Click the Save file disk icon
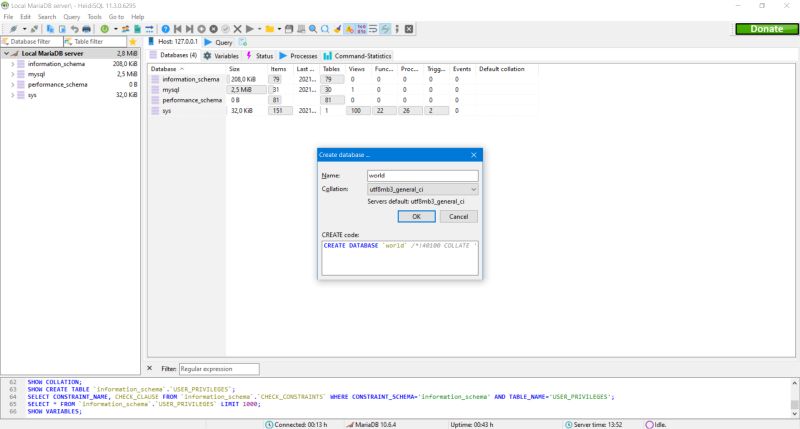Image resolution: width=800 pixels, height=429 pixels. [289, 29]
